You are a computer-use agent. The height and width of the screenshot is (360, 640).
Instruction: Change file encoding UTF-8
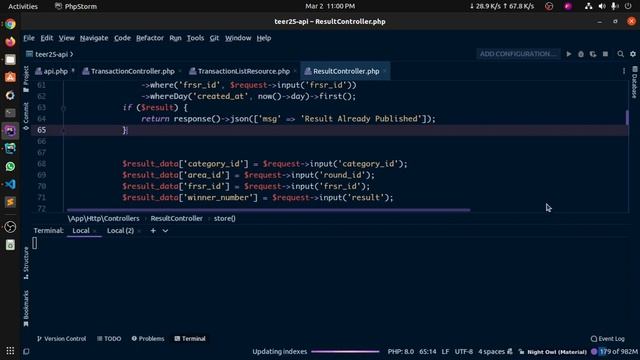pos(464,351)
